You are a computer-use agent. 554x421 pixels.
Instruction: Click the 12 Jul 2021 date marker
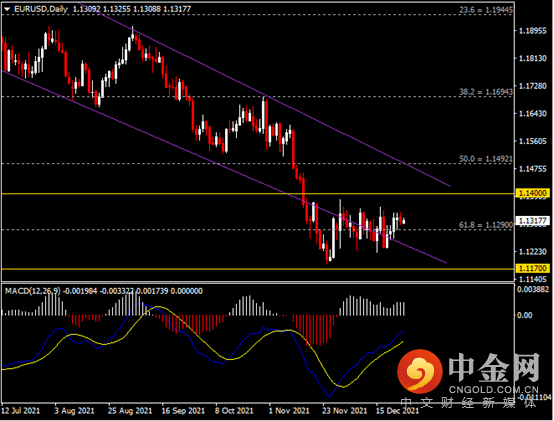[21, 411]
